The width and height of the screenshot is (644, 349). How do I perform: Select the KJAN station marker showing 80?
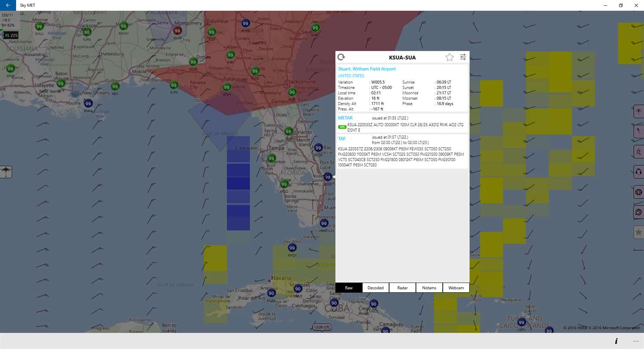coord(87,32)
